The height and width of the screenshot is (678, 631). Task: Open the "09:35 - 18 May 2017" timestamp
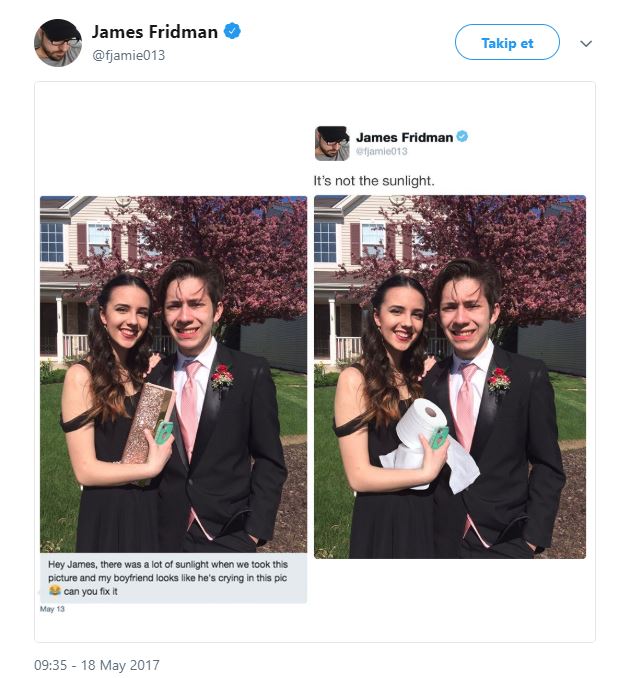tap(96, 665)
